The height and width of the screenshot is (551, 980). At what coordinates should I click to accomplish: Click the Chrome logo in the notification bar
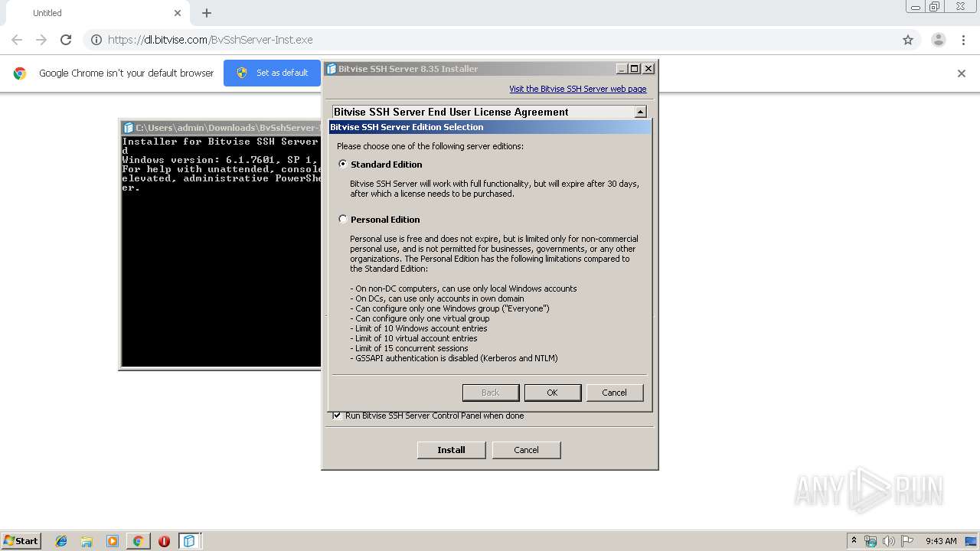(x=20, y=73)
